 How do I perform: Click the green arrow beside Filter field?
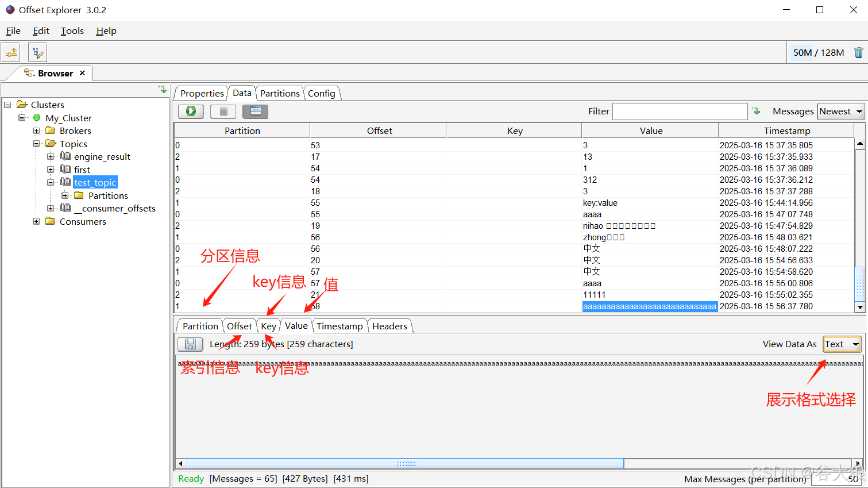(757, 111)
